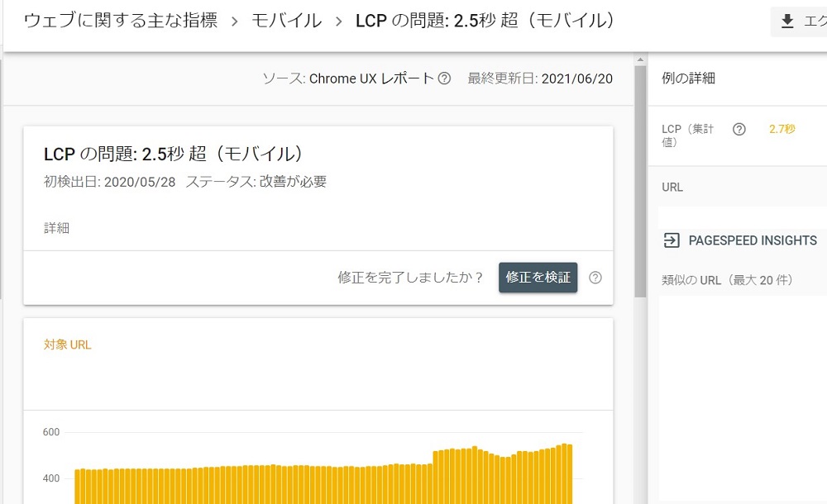
Task: Click the tallest bar in the chart
Action: [564, 473]
